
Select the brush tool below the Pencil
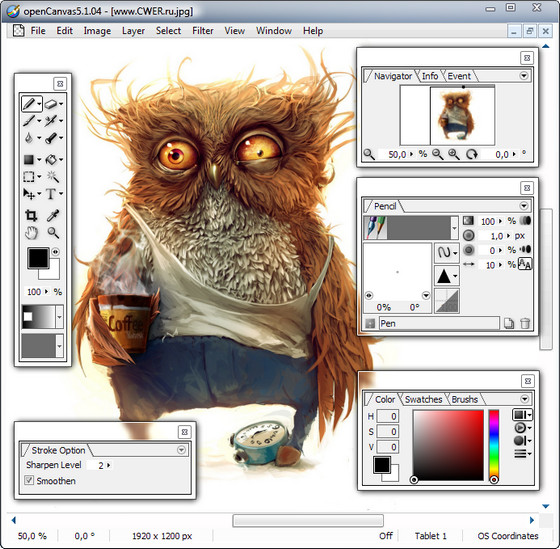pos(29,120)
